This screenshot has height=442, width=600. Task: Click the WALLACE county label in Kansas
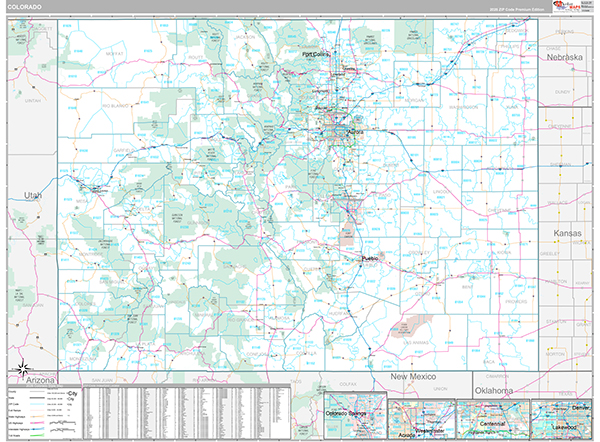(x=557, y=202)
